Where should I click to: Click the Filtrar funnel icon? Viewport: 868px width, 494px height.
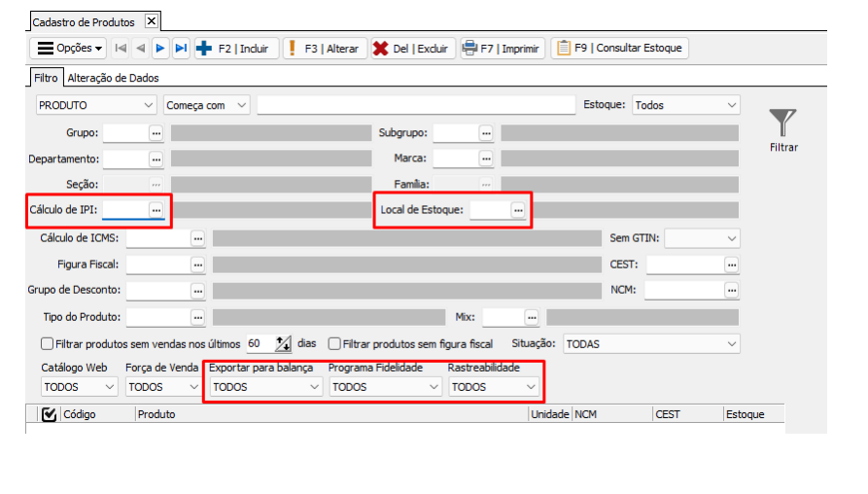coord(782,123)
